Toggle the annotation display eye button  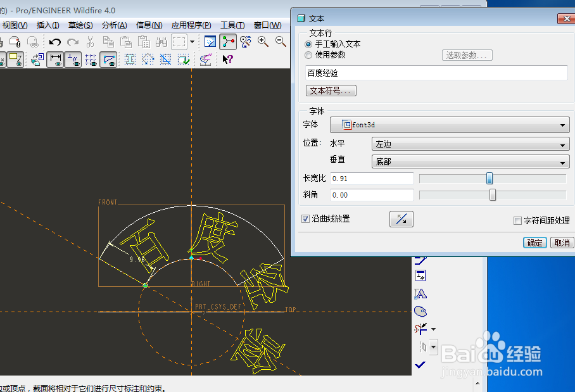pos(15,60)
